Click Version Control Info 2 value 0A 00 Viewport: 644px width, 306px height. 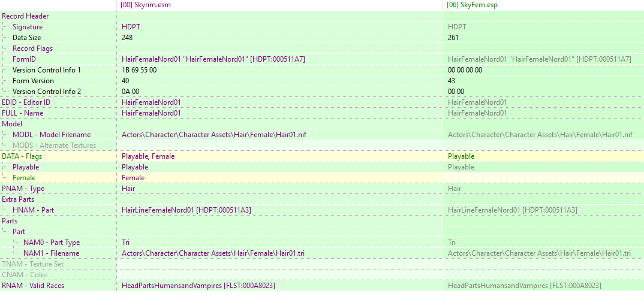(x=130, y=92)
